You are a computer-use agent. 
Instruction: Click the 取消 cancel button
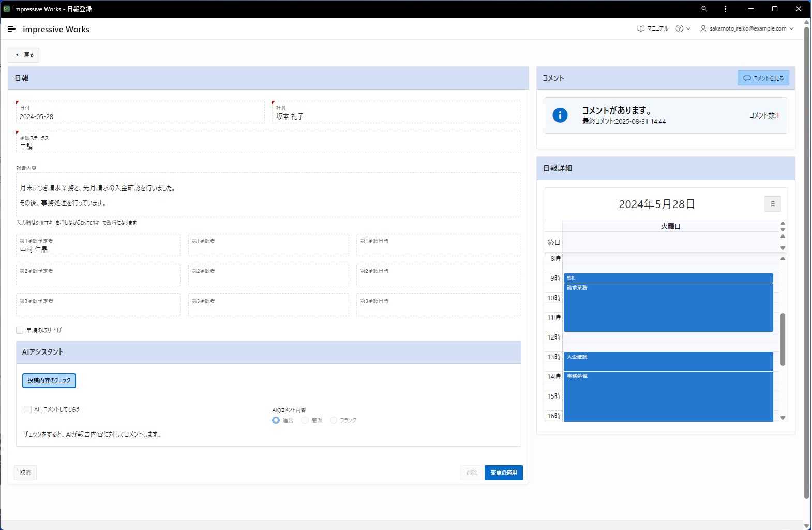(x=25, y=473)
